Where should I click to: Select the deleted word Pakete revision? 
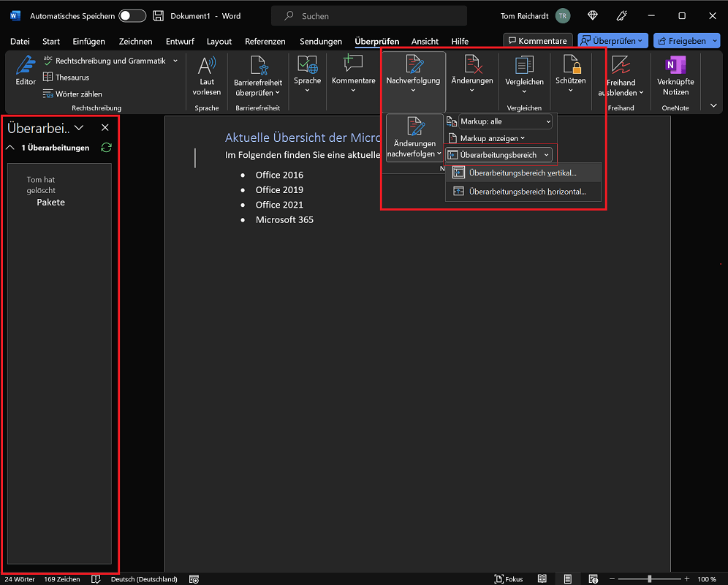click(x=50, y=202)
